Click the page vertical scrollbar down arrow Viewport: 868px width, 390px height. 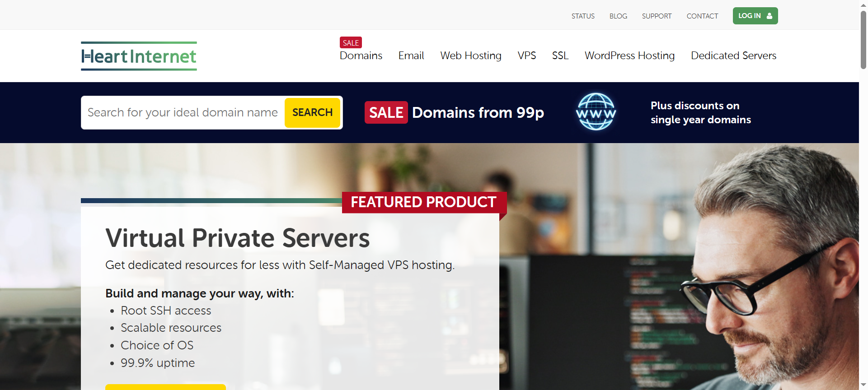coord(863,385)
